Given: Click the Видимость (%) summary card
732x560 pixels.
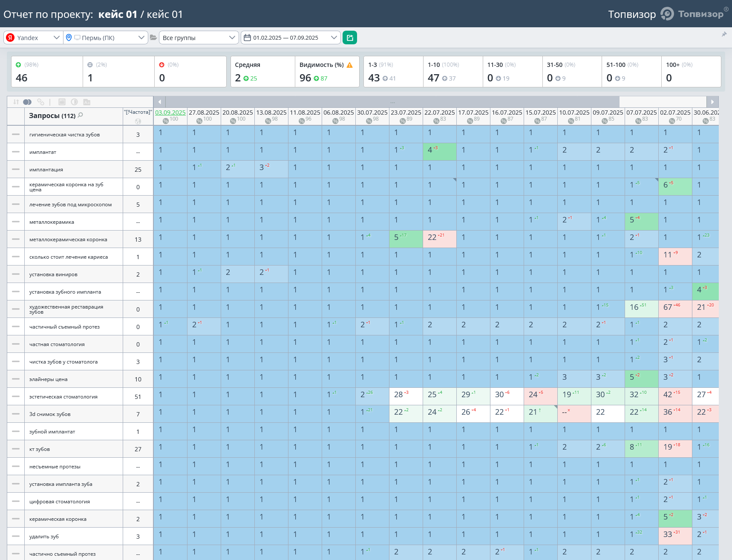Looking at the screenshot, I should [327, 72].
